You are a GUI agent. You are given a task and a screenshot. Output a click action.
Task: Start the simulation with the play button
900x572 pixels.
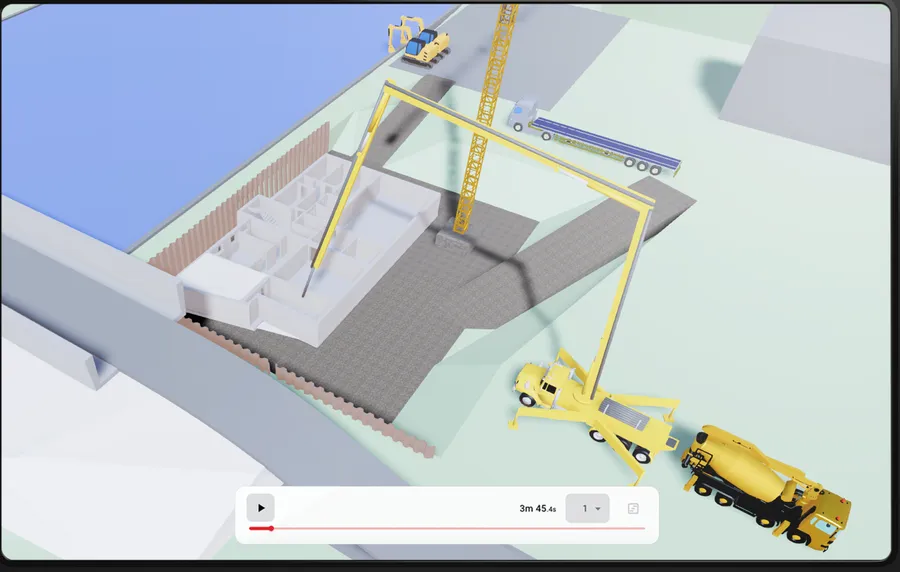point(261,508)
